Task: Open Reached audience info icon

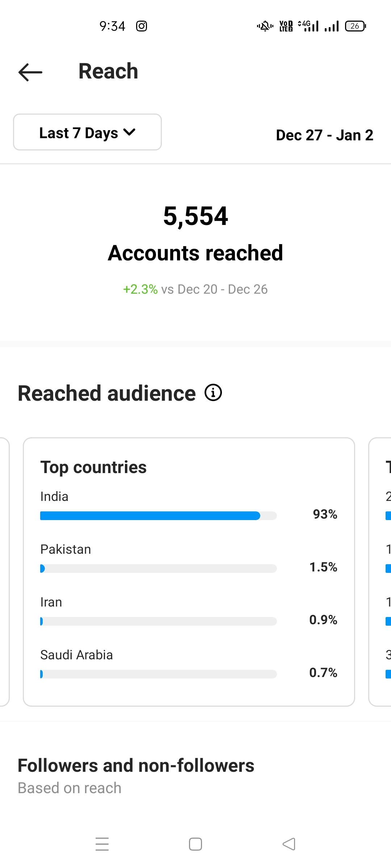Action: point(213,393)
